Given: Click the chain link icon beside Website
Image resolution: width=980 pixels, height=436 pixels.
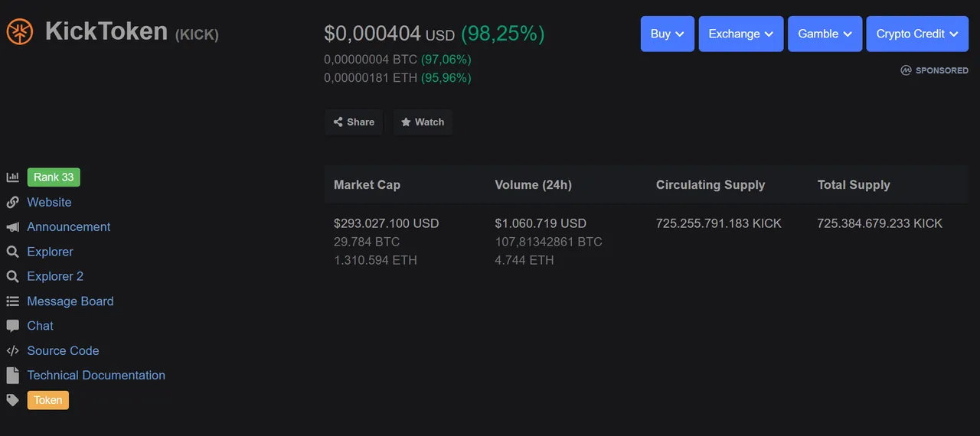Looking at the screenshot, I should pos(12,202).
